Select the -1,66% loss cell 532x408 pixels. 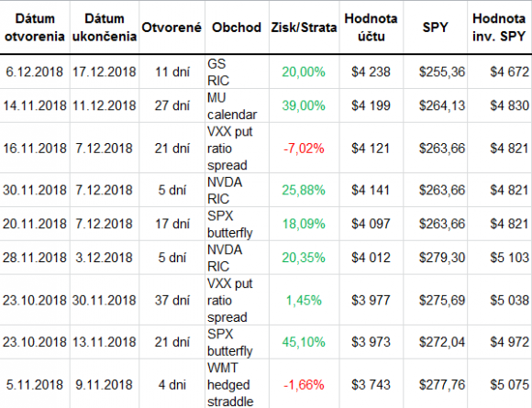tap(304, 384)
